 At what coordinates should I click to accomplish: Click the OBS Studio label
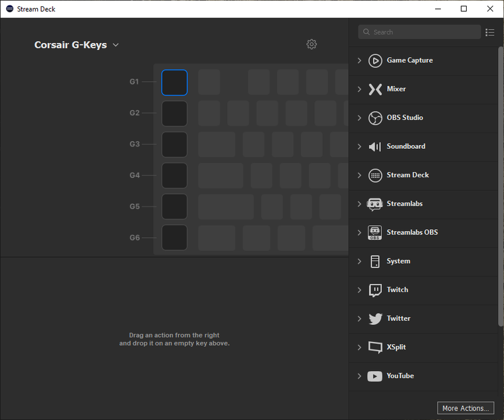click(x=405, y=117)
